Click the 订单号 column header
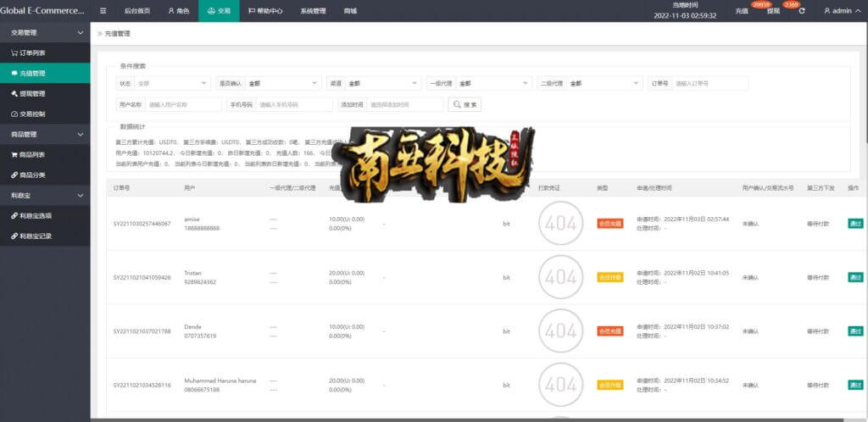The height and width of the screenshot is (422, 868). (x=121, y=188)
